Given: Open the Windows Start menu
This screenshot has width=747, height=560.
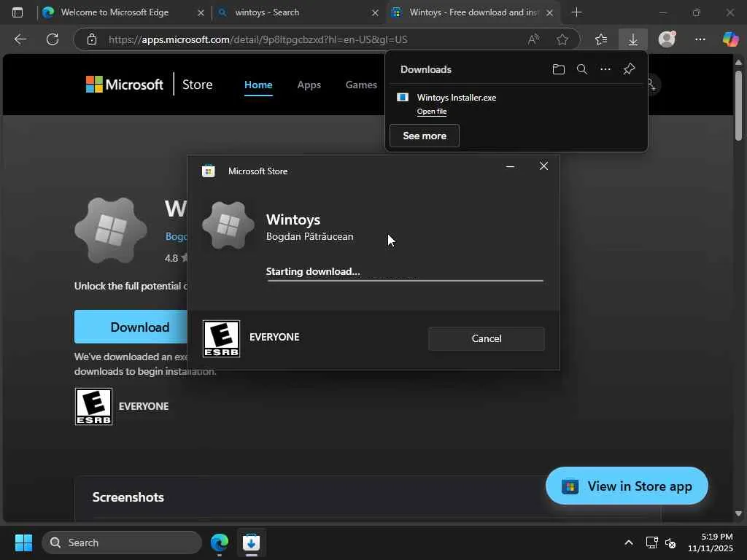Looking at the screenshot, I should pos(23,542).
